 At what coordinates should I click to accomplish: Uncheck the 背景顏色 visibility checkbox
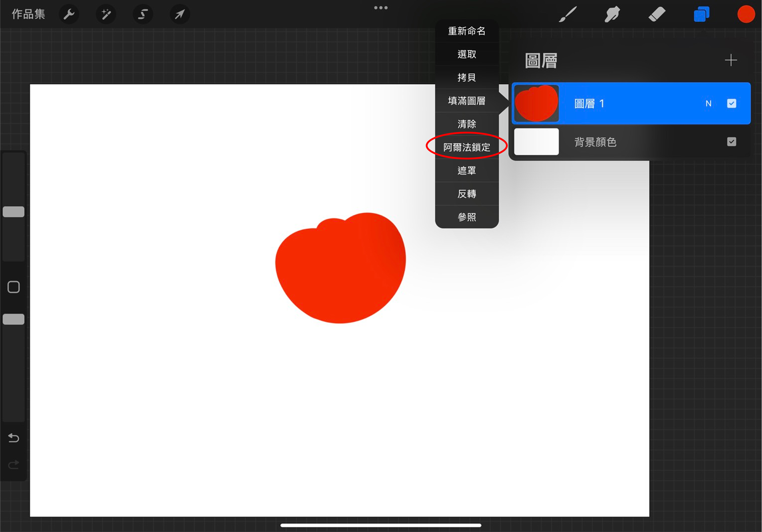732,142
